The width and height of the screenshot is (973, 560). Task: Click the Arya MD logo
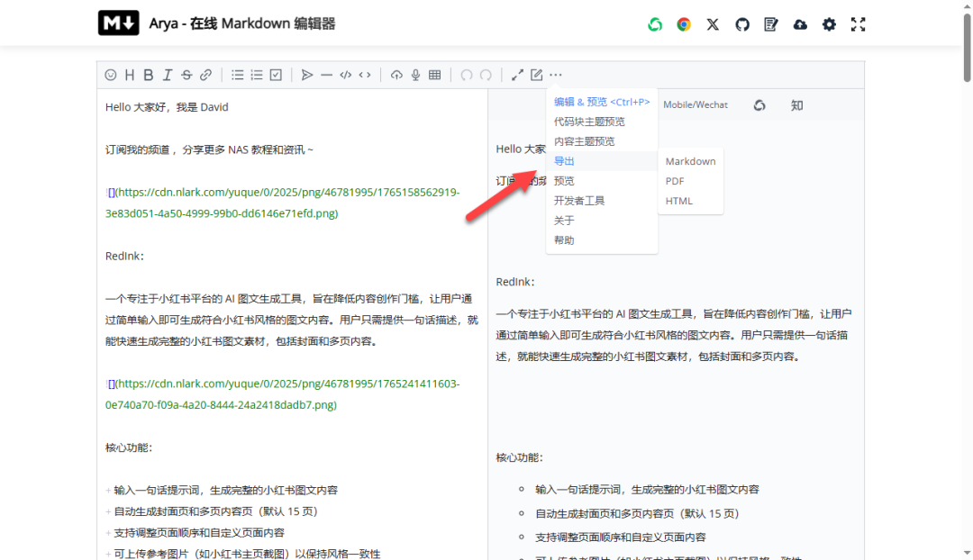point(119,23)
